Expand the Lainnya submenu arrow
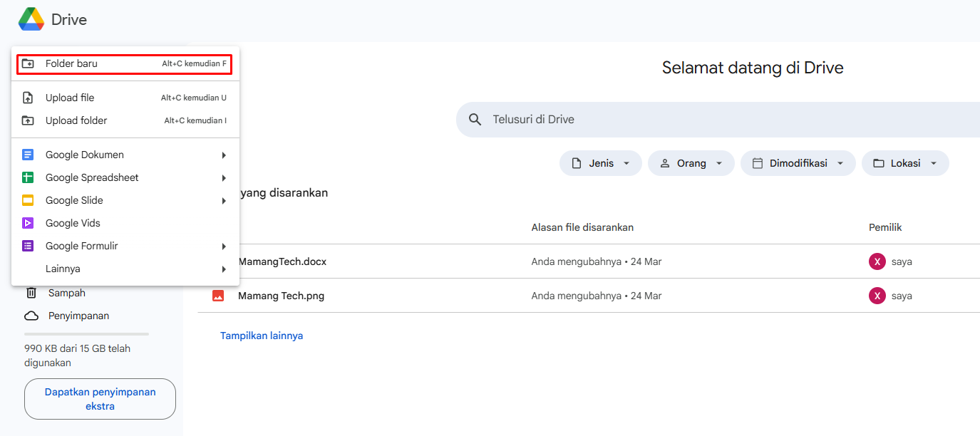The image size is (980, 436). tap(224, 269)
